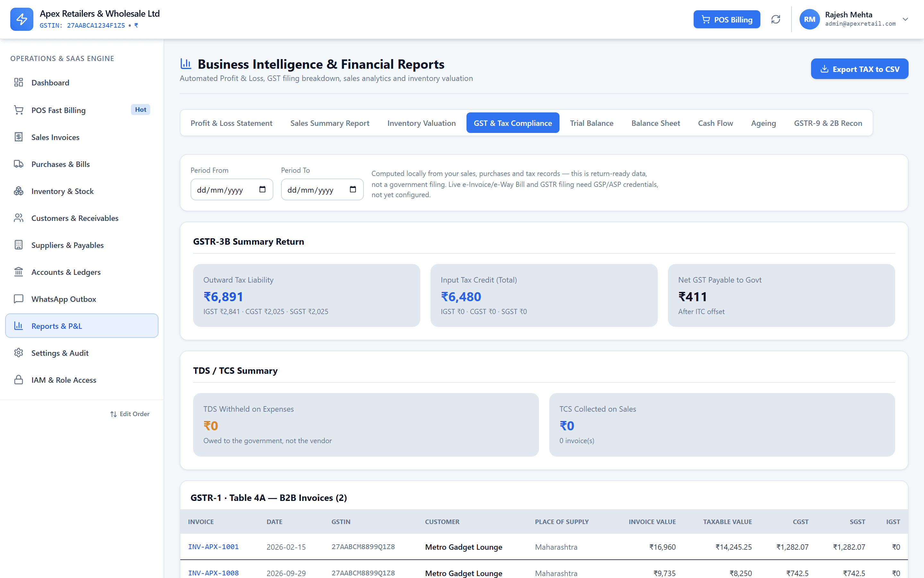The height and width of the screenshot is (578, 924).
Task: Click the Accounts & Ledgers bank icon
Action: (x=19, y=272)
